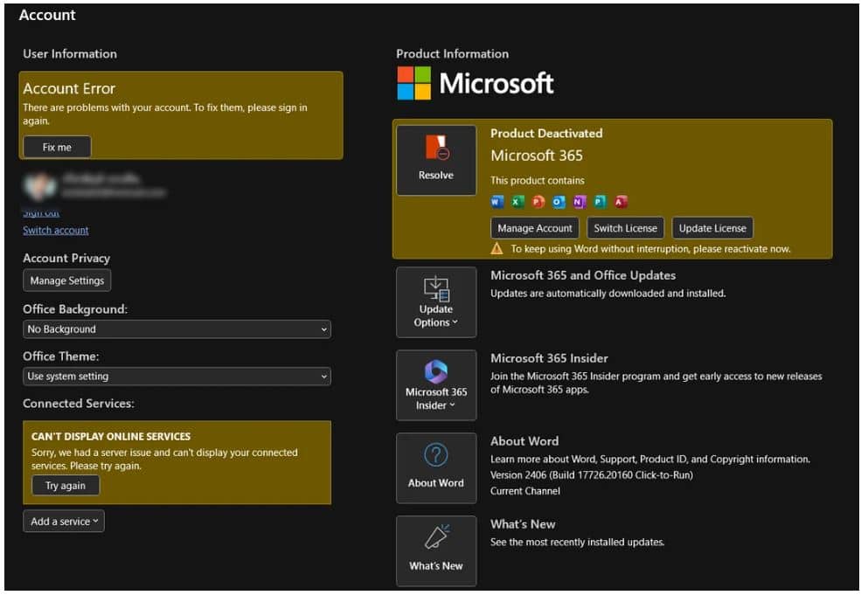868x595 pixels.
Task: Click the Switch account link
Action: 56,232
